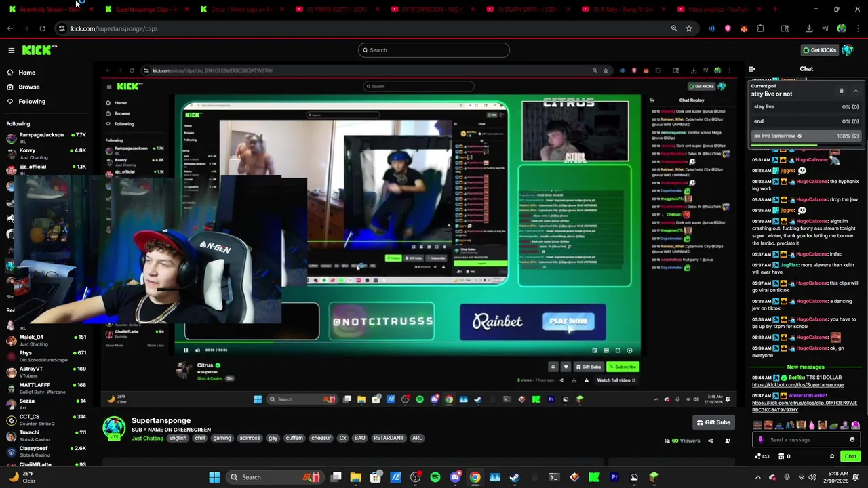Share the stream via share icon

click(x=710, y=441)
